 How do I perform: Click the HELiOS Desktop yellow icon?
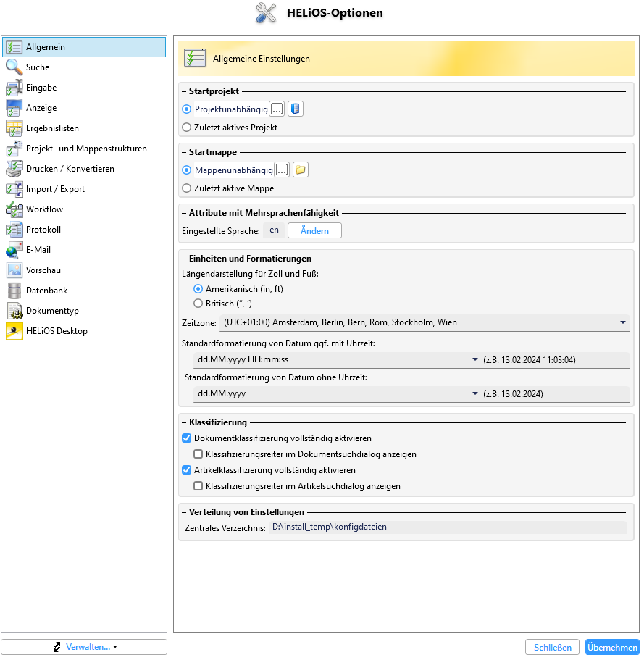coord(14,331)
